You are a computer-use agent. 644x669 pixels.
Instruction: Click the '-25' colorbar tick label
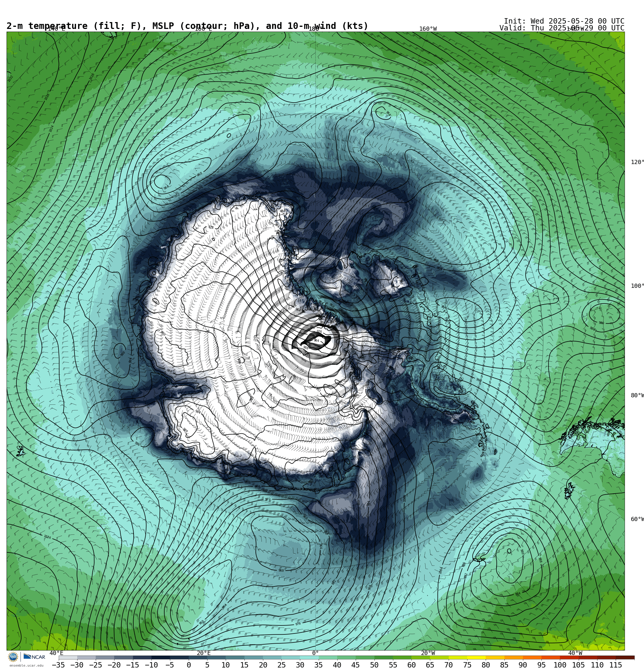(95, 665)
